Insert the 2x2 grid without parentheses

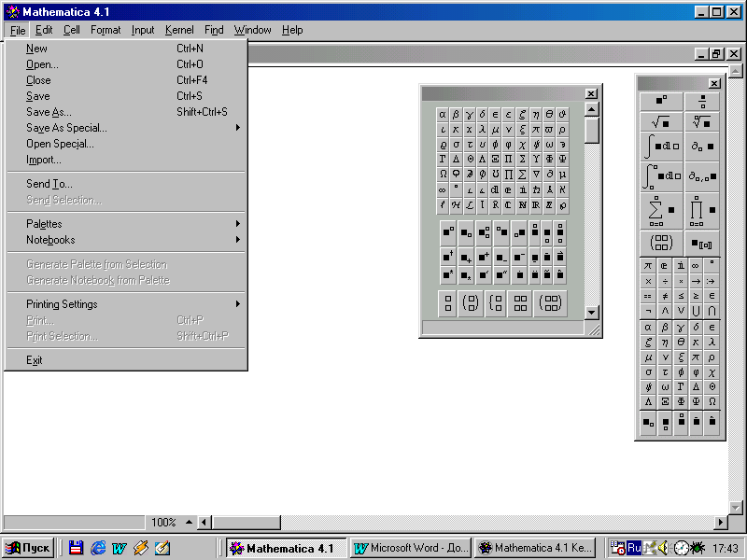click(x=520, y=302)
